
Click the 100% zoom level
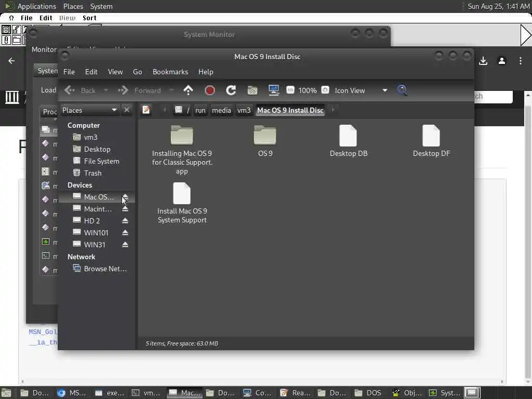(x=308, y=90)
